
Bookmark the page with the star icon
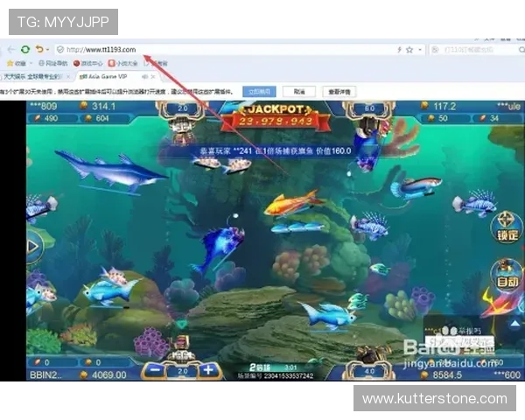[x=409, y=50]
